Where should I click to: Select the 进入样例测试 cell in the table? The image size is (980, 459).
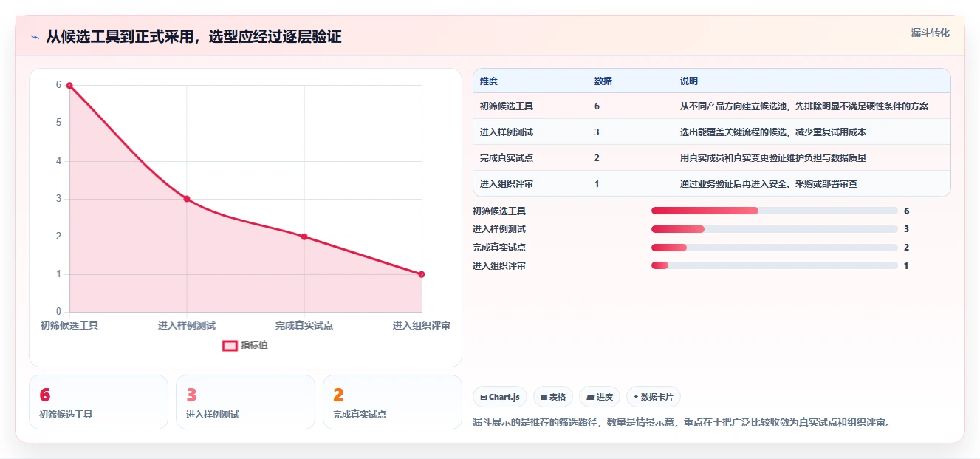[x=507, y=132]
